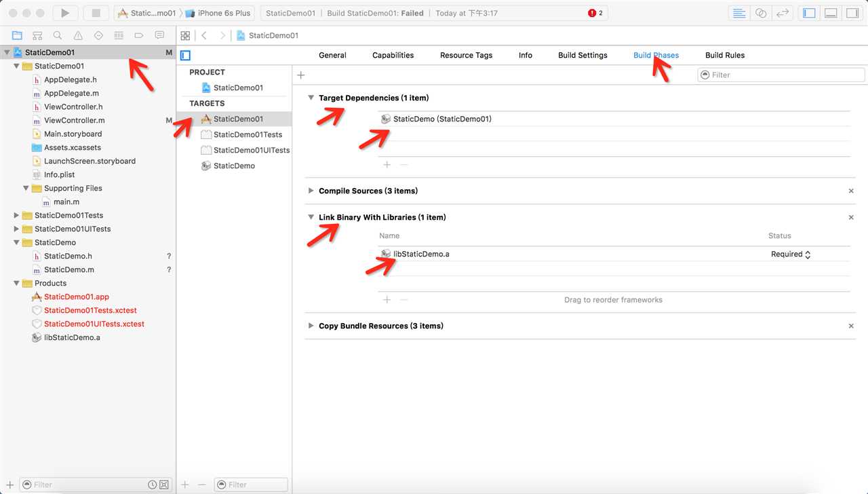Open the Report navigator speech-bubble icon
Screen dimensions: 868x494
click(159, 35)
